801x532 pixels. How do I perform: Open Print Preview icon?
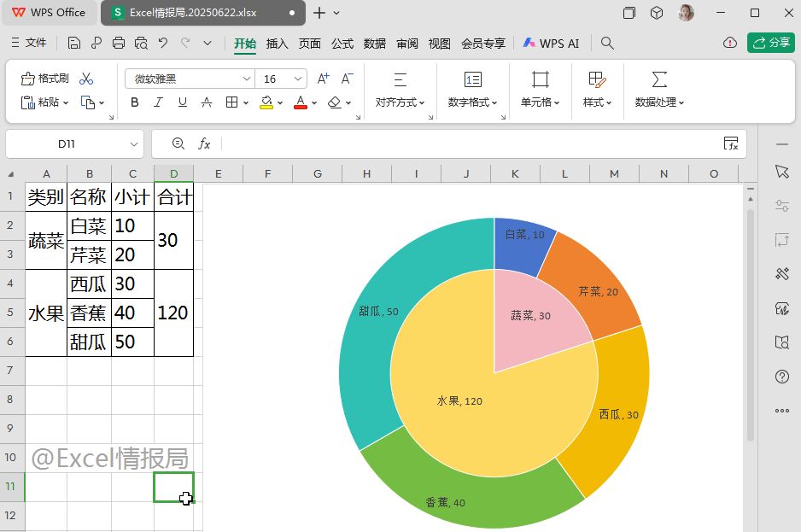(x=141, y=43)
